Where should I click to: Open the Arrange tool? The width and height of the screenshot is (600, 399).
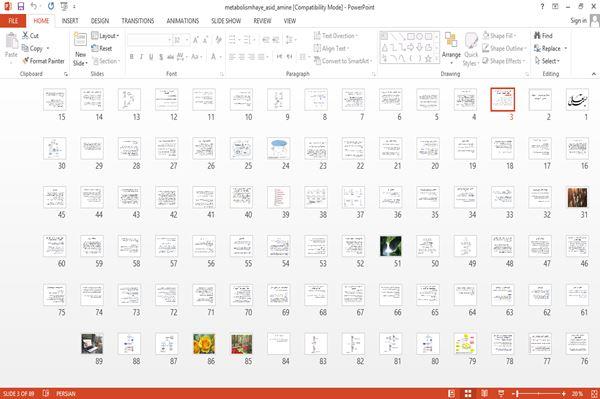click(x=451, y=48)
